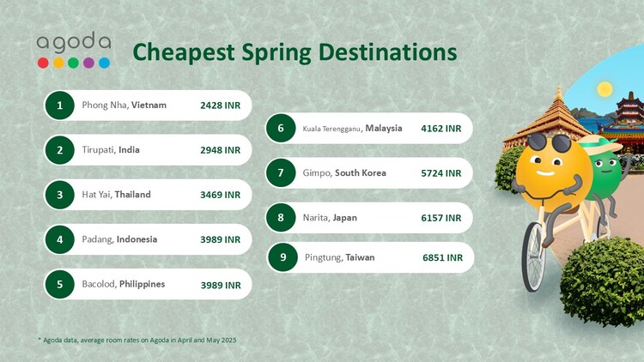Select the 6157 INR price for Narita
Screen dimensions: 644x362
(440, 218)
